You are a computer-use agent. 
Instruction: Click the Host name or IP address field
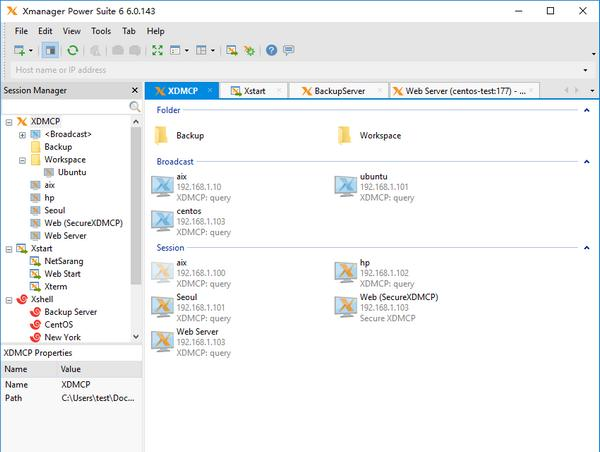(295, 70)
